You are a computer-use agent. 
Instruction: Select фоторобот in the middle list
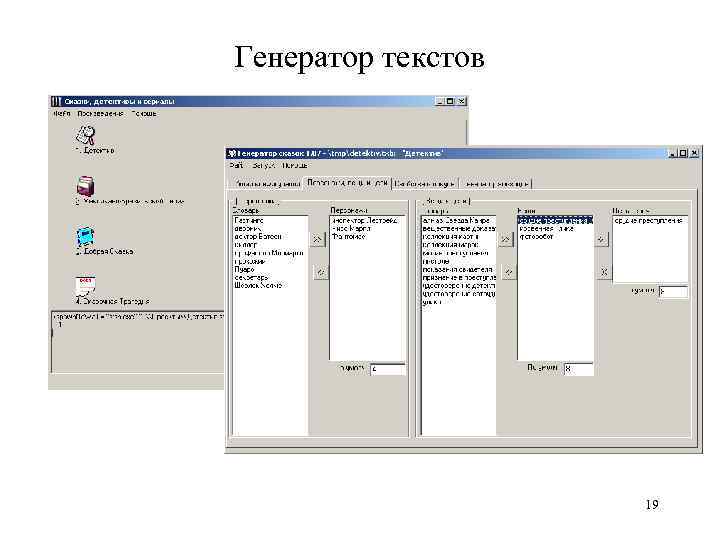pyautogui.click(x=536, y=236)
